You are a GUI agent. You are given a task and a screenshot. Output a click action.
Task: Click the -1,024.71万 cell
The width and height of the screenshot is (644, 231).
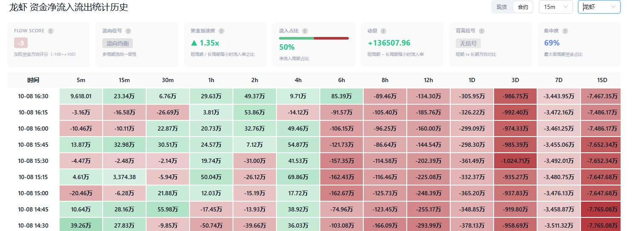515,161
